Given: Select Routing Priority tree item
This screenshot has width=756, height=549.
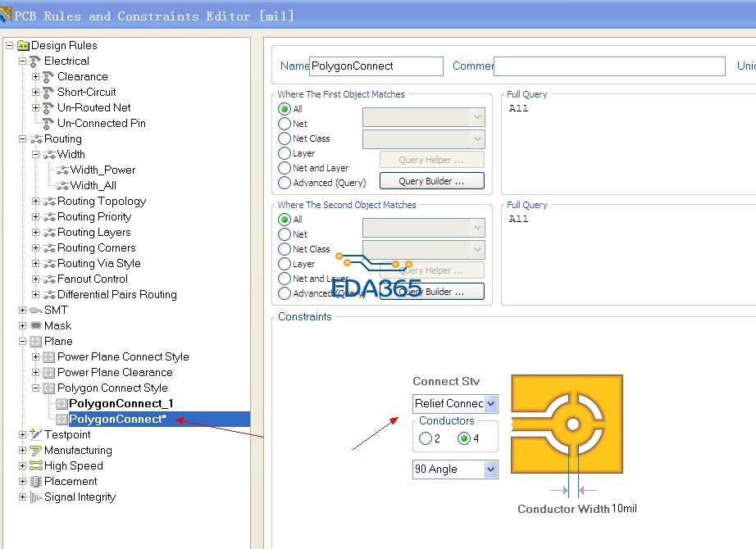Looking at the screenshot, I should coord(94,217).
